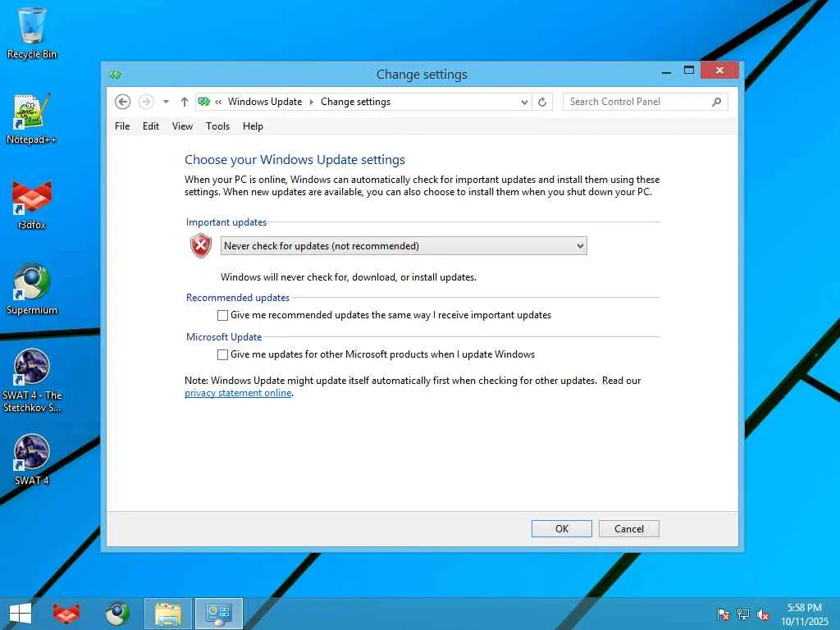Click the 'Choose your Windows Update settings' heading
The height and width of the screenshot is (630, 840).
[294, 160]
